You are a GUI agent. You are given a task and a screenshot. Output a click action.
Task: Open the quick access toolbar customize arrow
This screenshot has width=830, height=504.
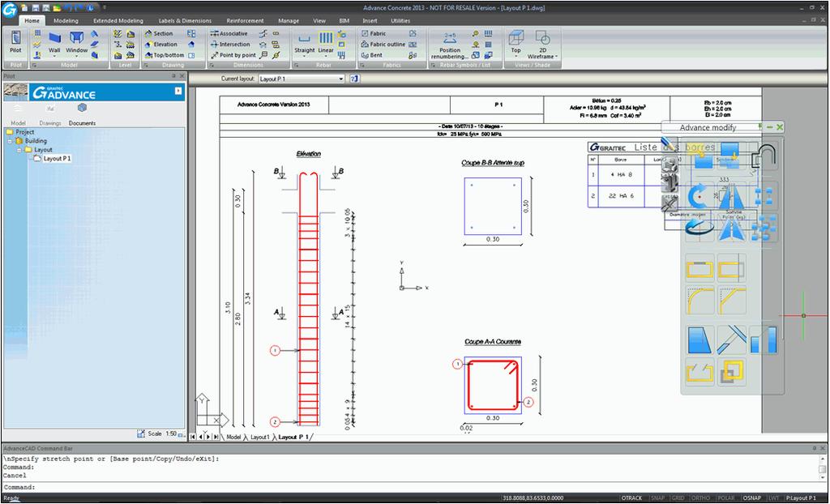(105, 7)
